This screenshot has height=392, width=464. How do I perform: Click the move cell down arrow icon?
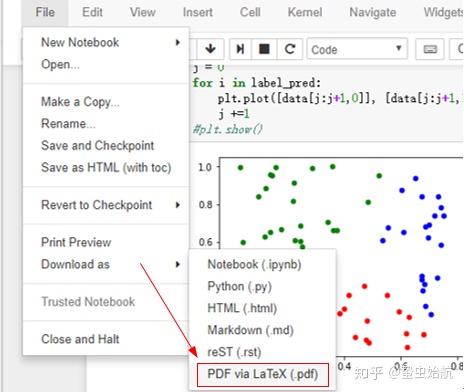[x=210, y=49]
